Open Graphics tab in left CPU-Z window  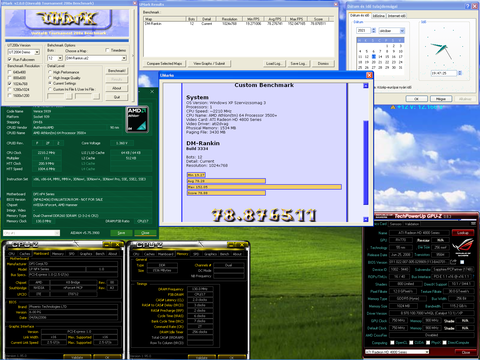tap(86, 254)
